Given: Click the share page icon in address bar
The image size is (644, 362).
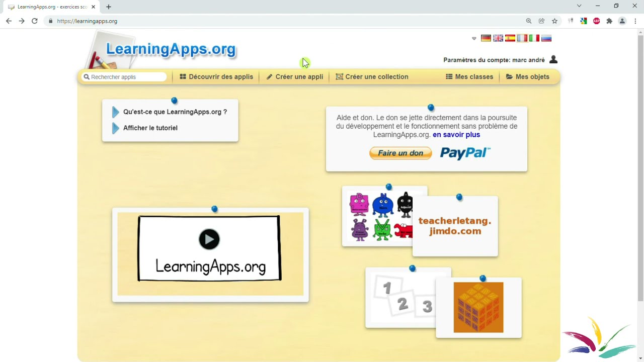Looking at the screenshot, I should pyautogui.click(x=542, y=21).
